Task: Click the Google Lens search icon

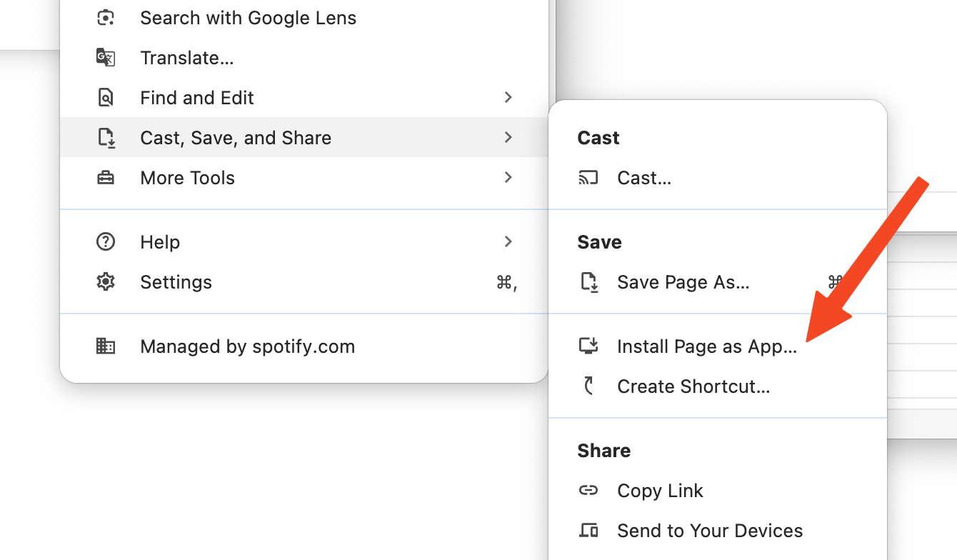Action: (x=106, y=18)
